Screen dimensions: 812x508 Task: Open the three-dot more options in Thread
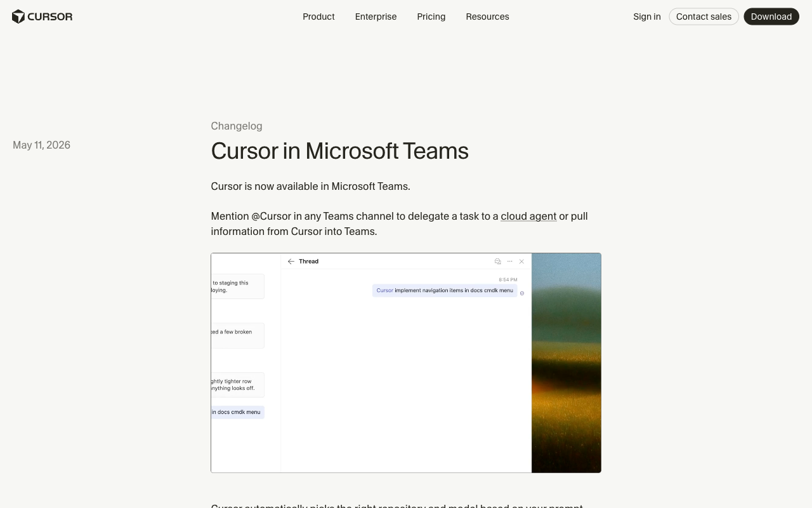coord(509,261)
